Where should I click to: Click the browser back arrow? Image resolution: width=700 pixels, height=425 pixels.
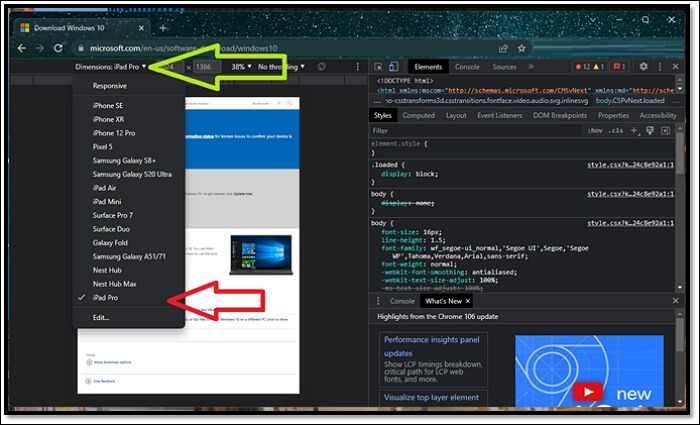coord(21,48)
